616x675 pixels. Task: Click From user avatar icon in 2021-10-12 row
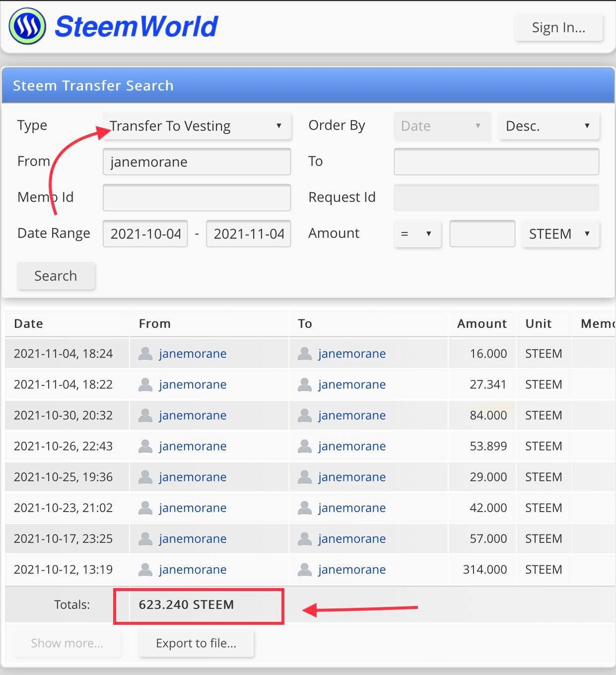[x=145, y=569]
